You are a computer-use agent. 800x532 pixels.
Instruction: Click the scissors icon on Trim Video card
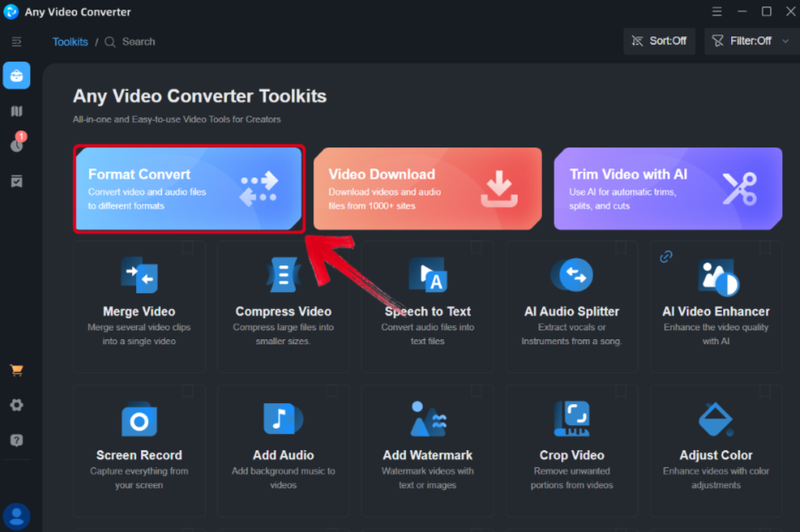[739, 189]
